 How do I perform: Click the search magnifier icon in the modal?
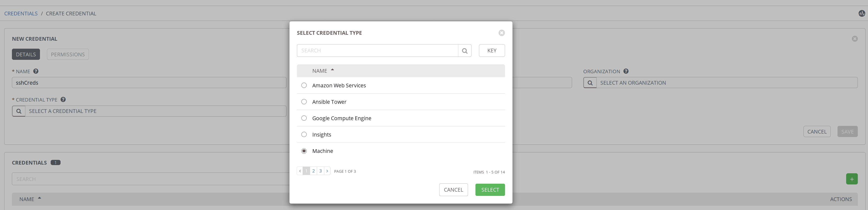[x=464, y=51]
